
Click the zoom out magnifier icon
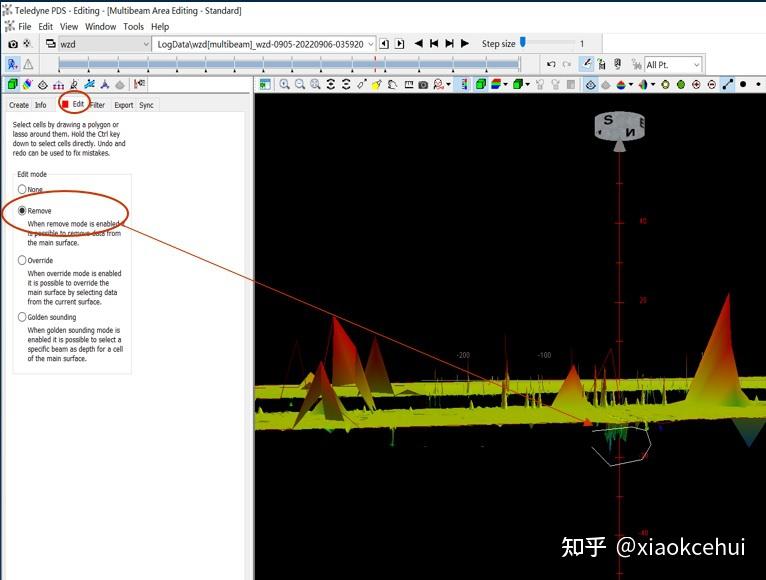pos(300,85)
